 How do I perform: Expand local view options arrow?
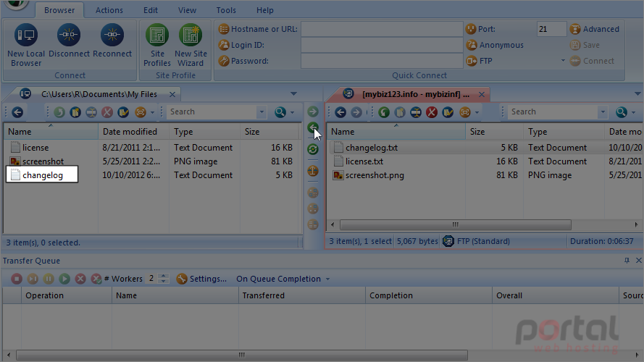(x=152, y=112)
